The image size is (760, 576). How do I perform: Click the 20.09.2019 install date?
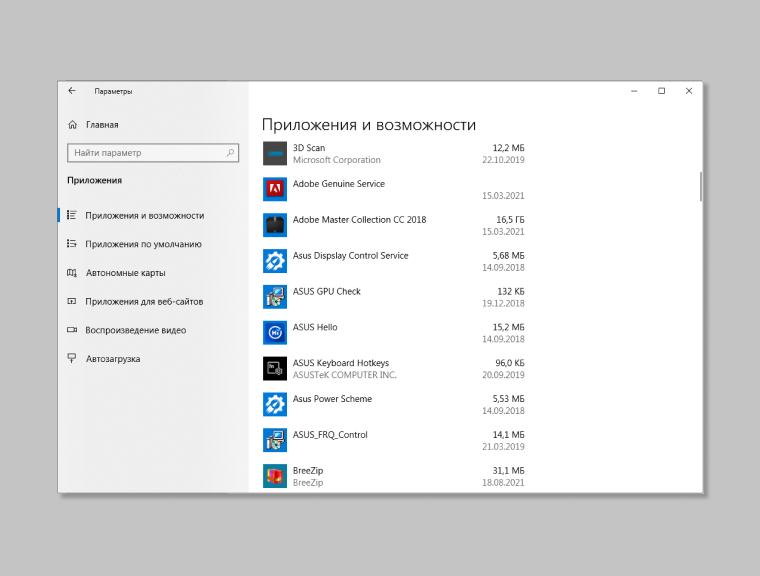(x=503, y=375)
